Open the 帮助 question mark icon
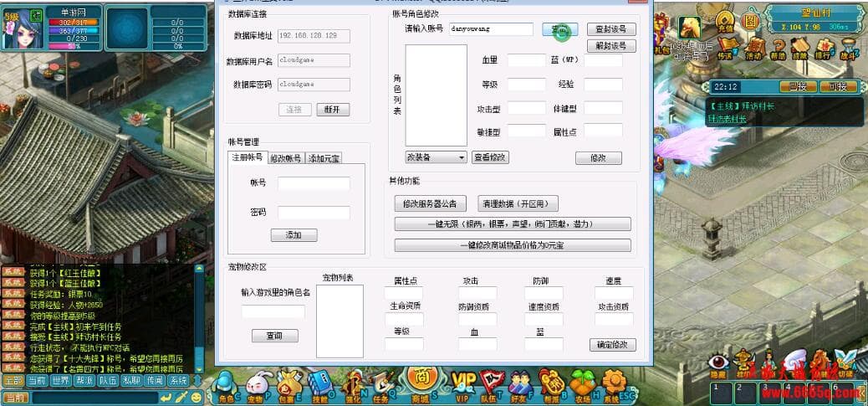 (x=778, y=49)
